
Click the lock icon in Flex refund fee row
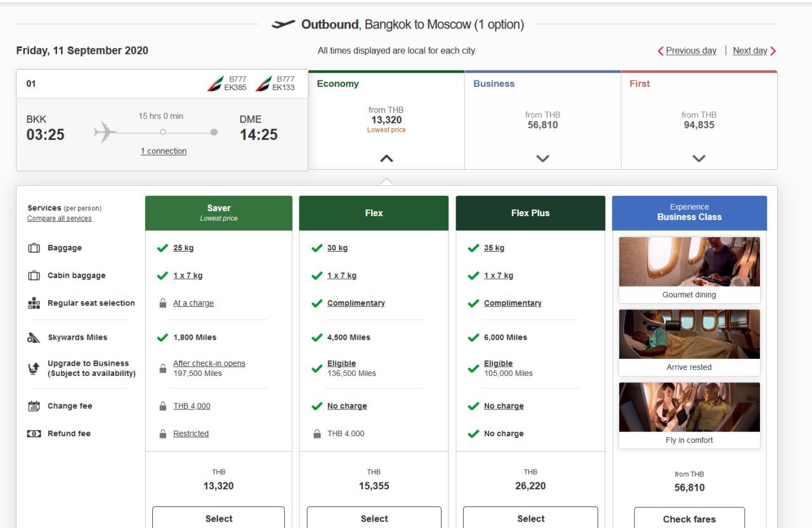pos(317,434)
